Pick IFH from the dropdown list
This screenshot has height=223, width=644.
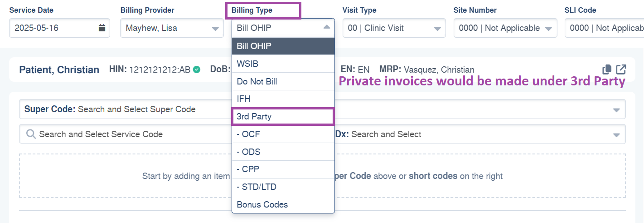[283, 99]
